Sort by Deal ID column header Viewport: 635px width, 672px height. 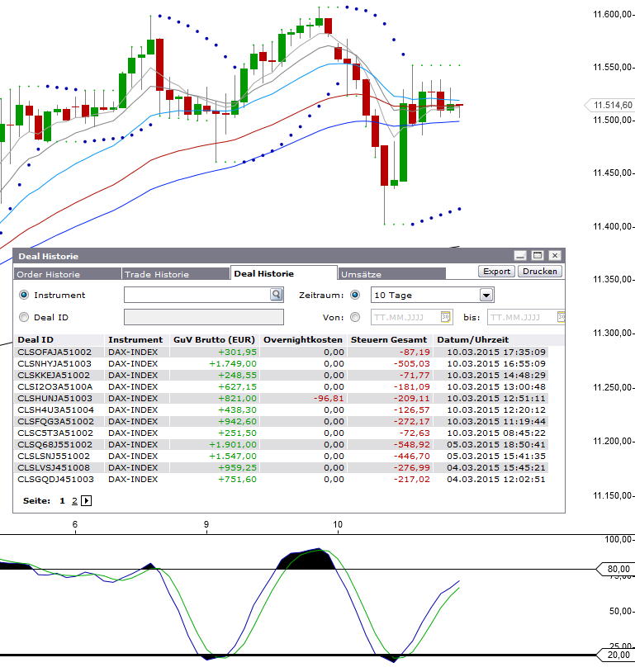(x=36, y=340)
